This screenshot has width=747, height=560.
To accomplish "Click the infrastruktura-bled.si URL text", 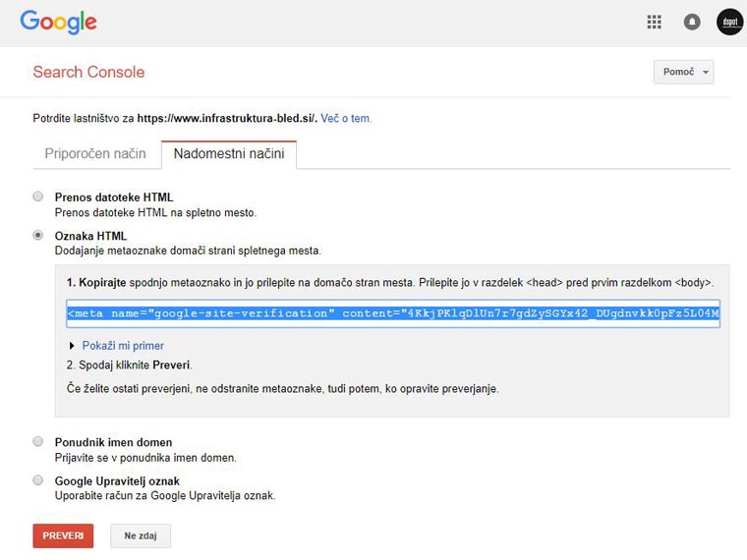I will point(227,118).
